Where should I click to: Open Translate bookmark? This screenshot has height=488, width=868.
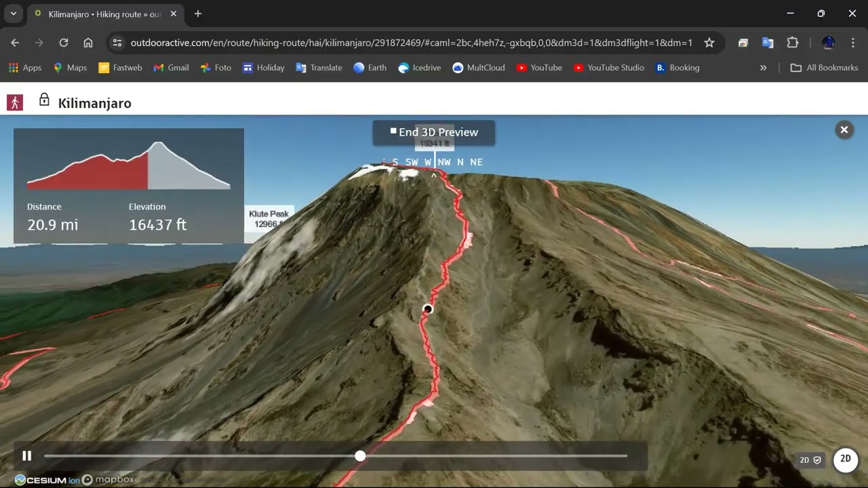319,68
